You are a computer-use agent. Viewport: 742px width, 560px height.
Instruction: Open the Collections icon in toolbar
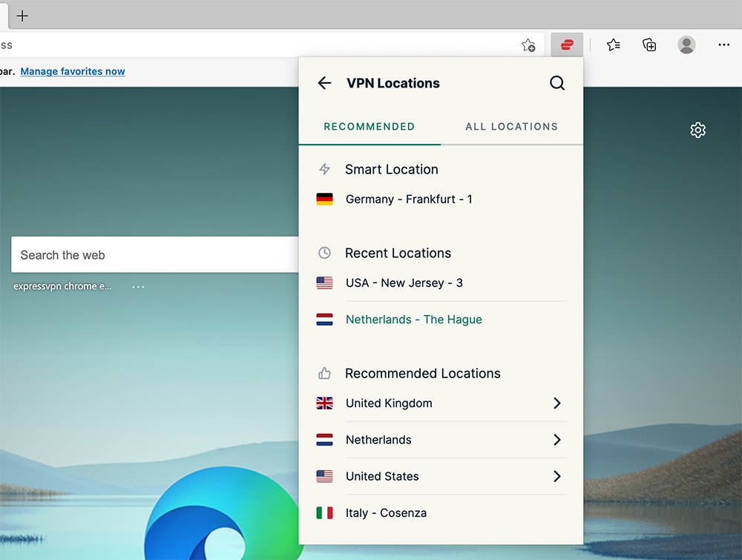[x=649, y=45]
